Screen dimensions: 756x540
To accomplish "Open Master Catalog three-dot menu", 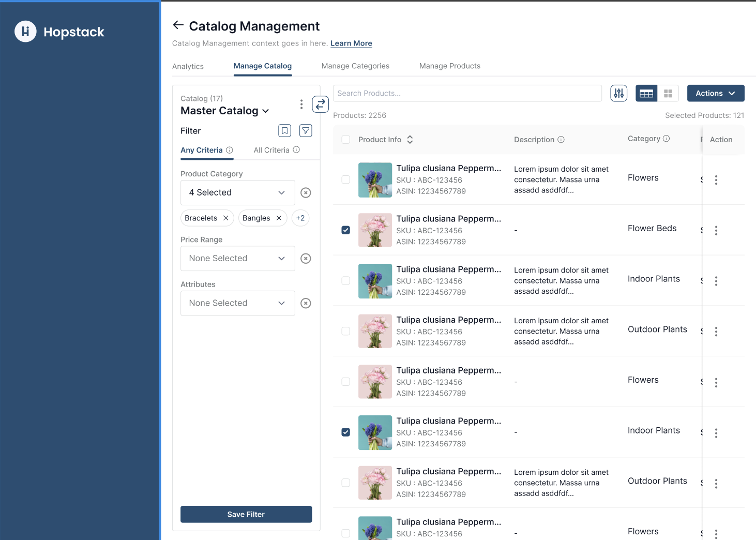I will pos(301,104).
